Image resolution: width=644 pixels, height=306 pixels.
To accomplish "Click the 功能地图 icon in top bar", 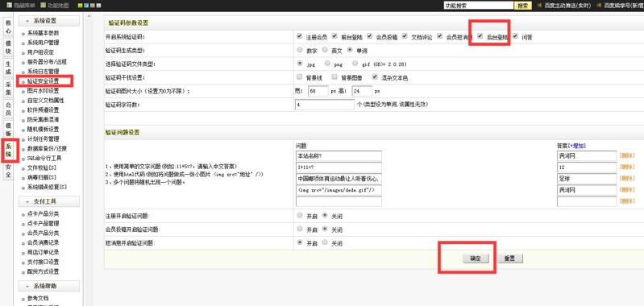I will pyautogui.click(x=44, y=6).
